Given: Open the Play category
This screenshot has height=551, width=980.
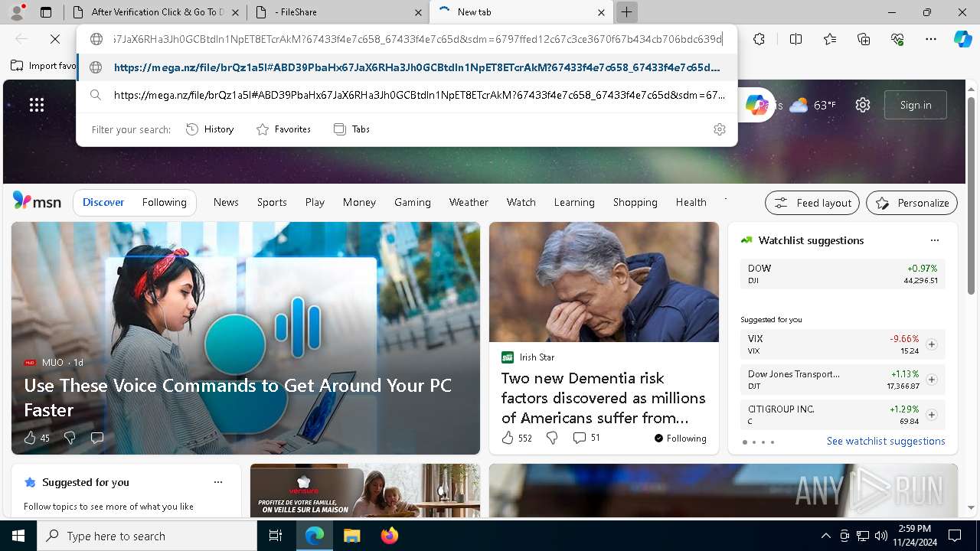Looking at the screenshot, I should pos(315,202).
